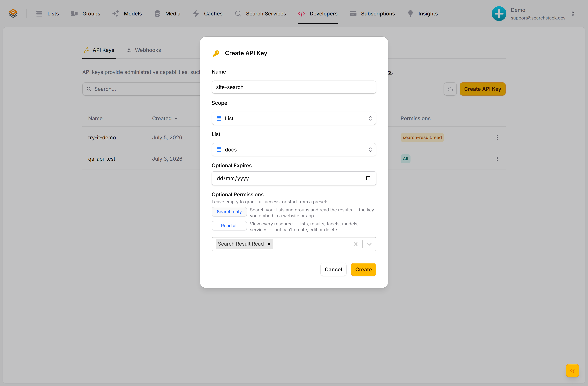Image resolution: width=588 pixels, height=386 pixels.
Task: Open the Media section
Action: (167, 14)
